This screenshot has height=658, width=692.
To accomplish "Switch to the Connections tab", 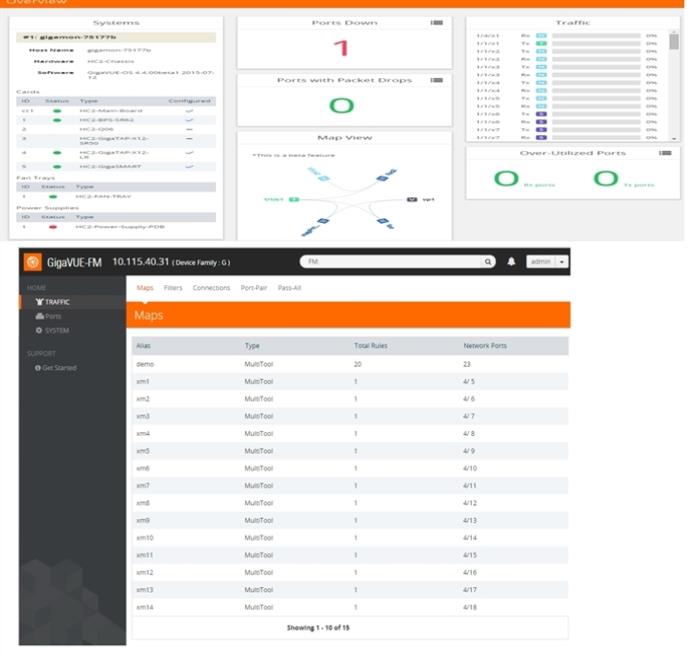I will click(x=211, y=288).
